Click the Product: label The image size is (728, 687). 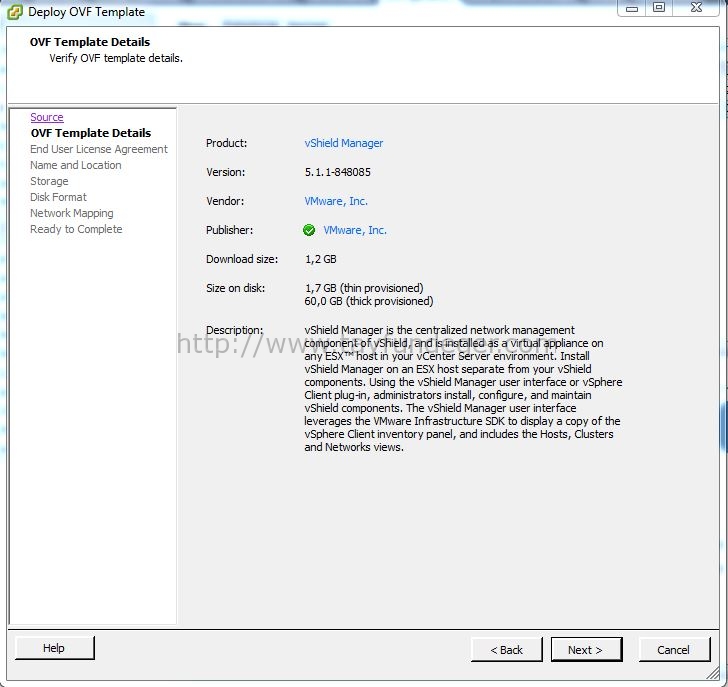click(227, 143)
